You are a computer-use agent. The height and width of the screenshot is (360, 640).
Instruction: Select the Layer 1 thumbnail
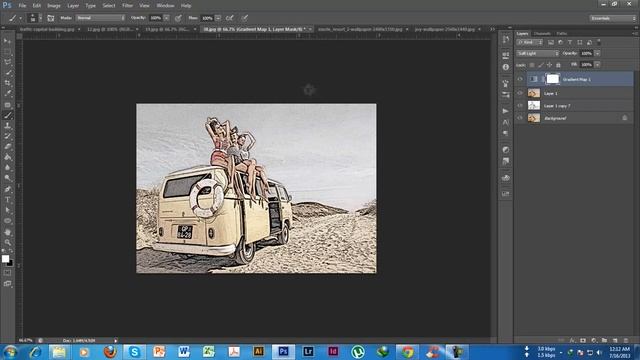click(x=534, y=93)
